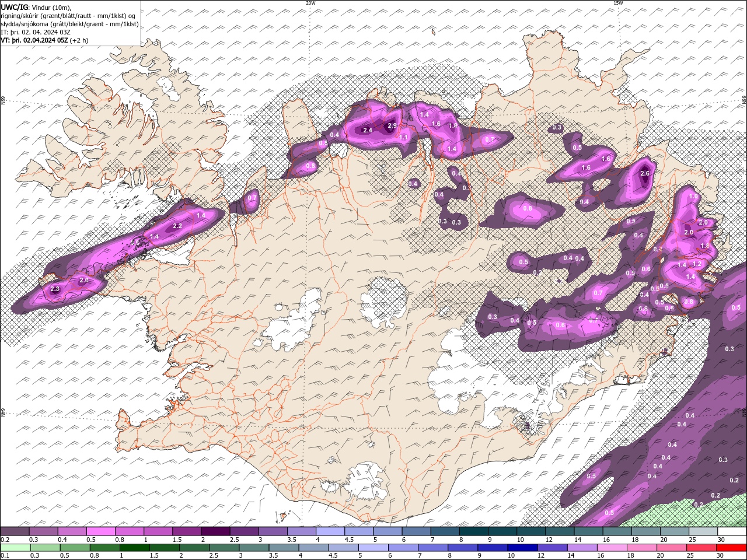Click the 'VT: þri. 02.04.2024 05Z (+2 h)' line
This screenshot has height=560, width=747.
coord(45,40)
